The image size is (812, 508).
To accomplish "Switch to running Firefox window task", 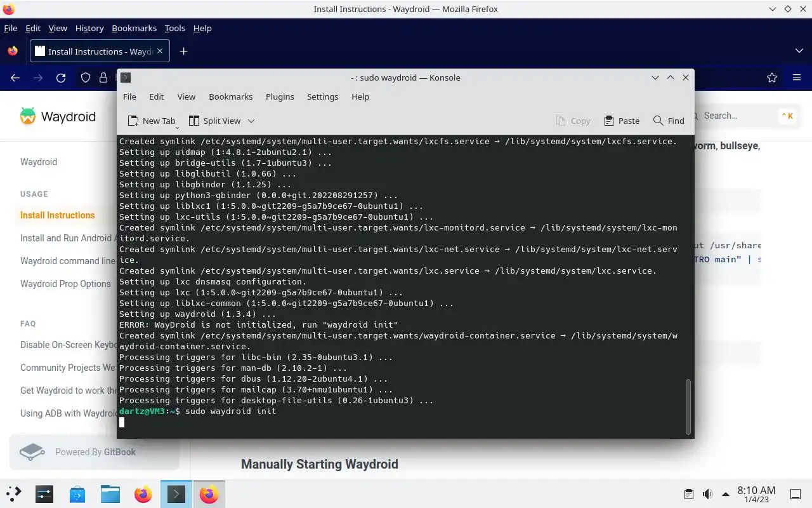I will (x=209, y=493).
